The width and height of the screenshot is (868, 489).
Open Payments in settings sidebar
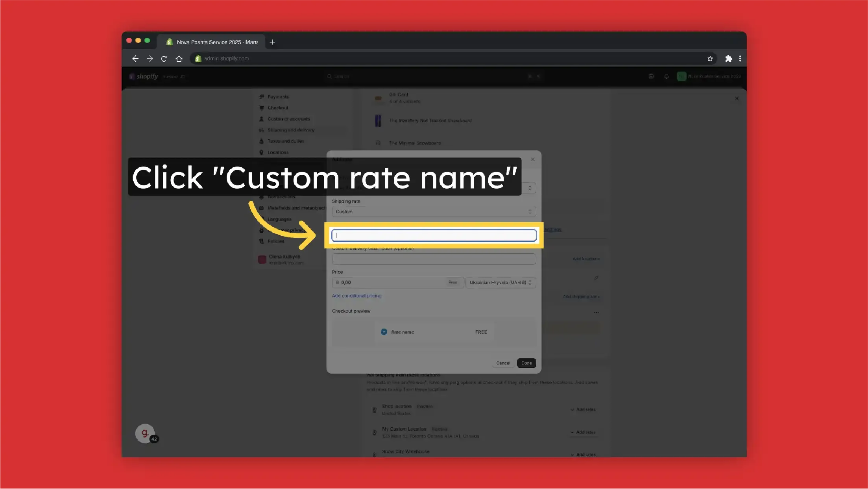point(278,97)
